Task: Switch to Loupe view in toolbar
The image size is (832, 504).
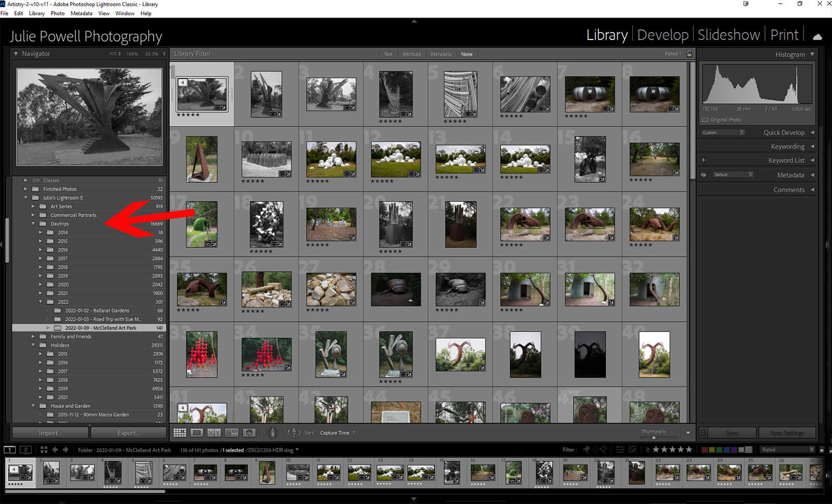Action: coord(197,433)
